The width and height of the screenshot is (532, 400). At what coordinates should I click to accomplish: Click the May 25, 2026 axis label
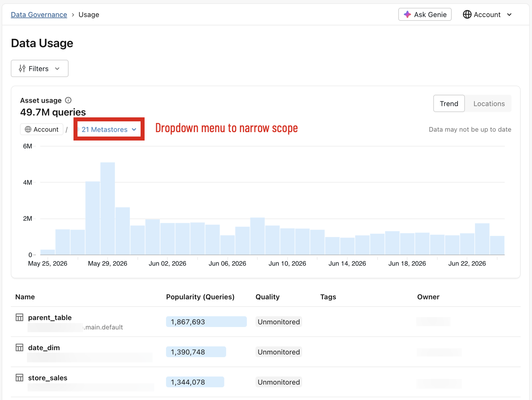(48, 263)
